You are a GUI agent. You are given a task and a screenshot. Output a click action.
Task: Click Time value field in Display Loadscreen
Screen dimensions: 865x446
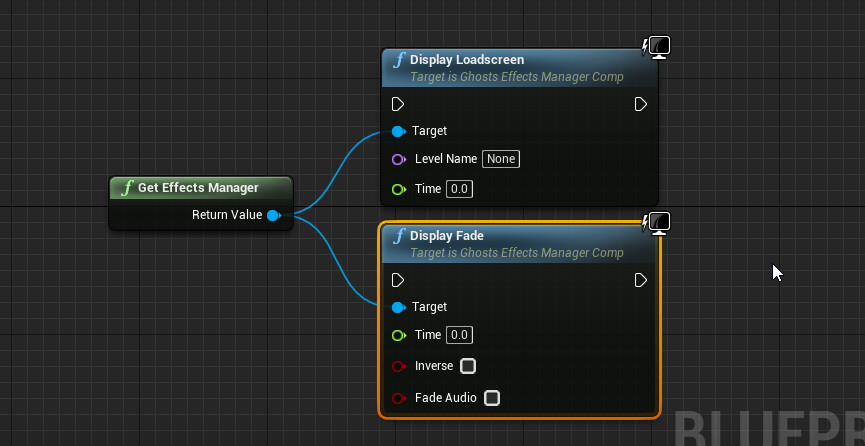459,189
